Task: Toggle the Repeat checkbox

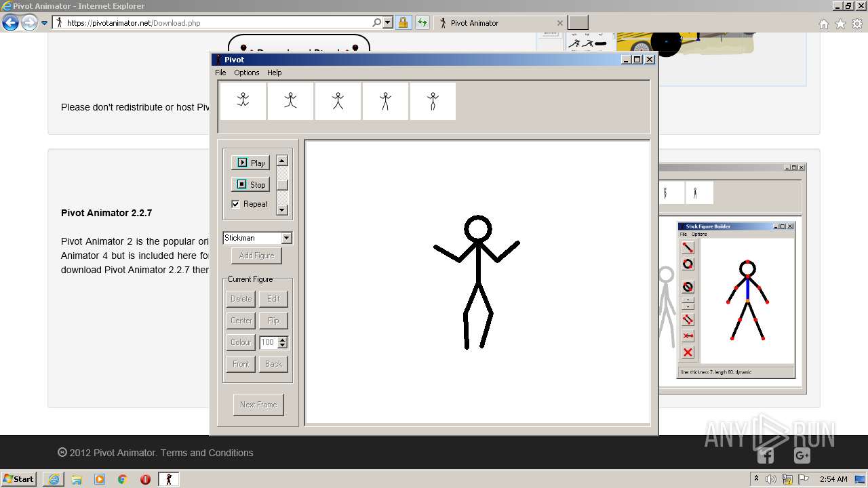Action: point(235,204)
